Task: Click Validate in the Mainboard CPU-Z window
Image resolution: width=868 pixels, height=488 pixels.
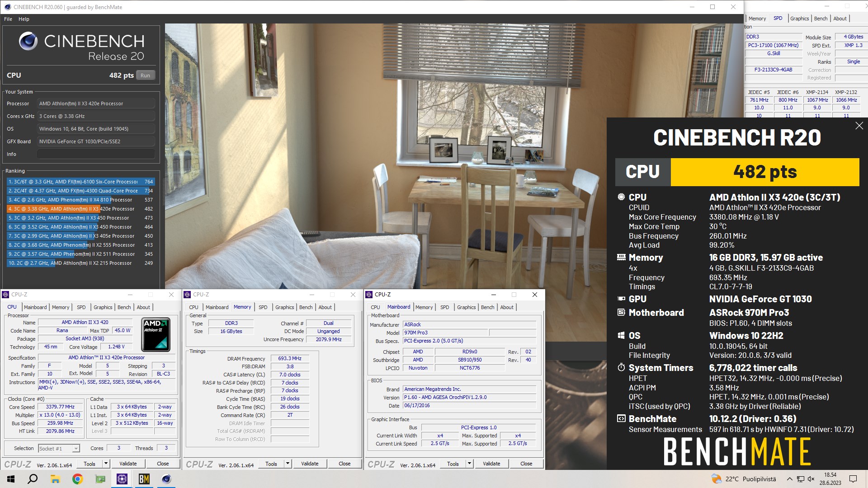Action: (x=491, y=464)
